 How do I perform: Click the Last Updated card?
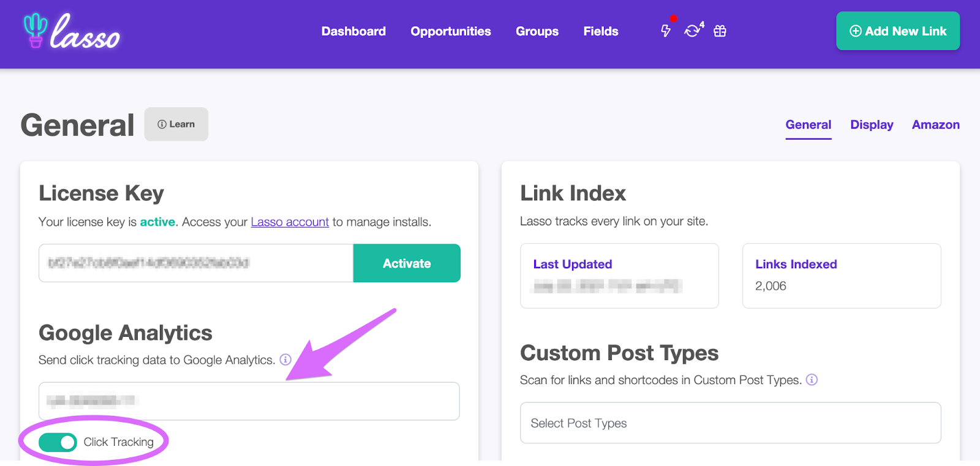coord(619,276)
